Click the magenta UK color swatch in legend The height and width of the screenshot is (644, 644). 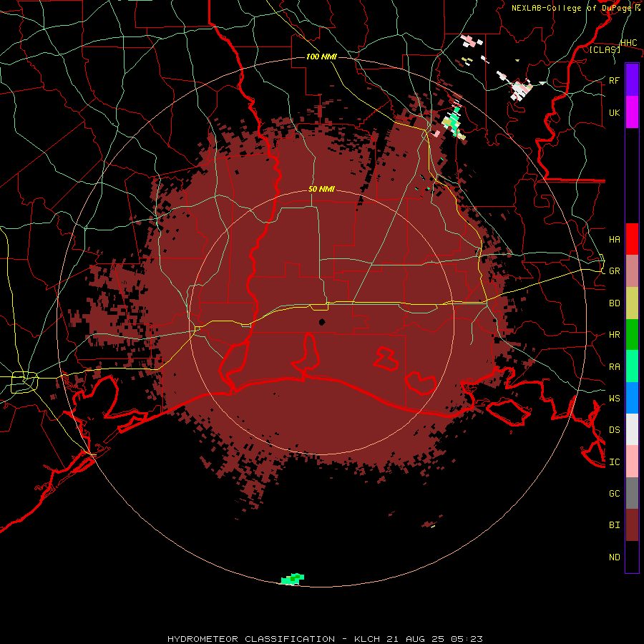click(632, 112)
